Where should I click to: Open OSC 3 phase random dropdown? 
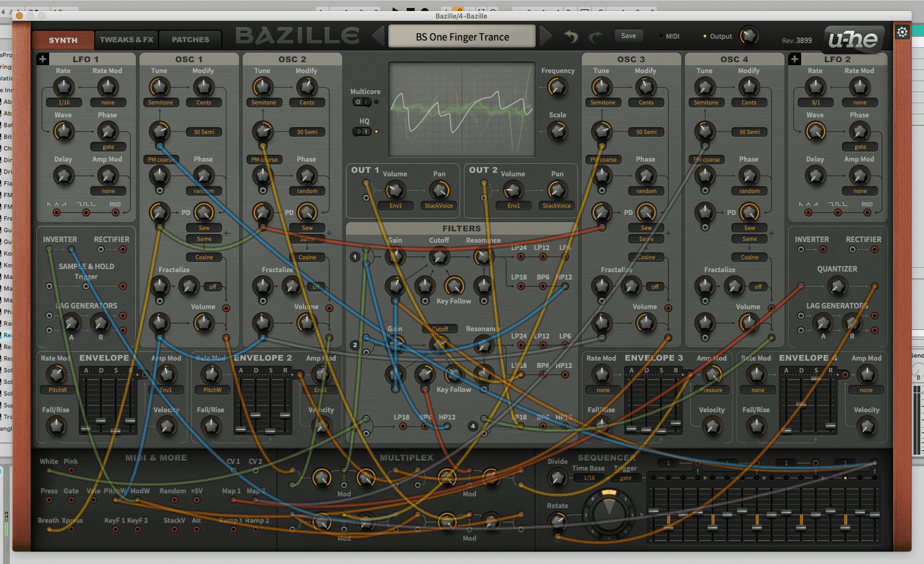tap(646, 191)
